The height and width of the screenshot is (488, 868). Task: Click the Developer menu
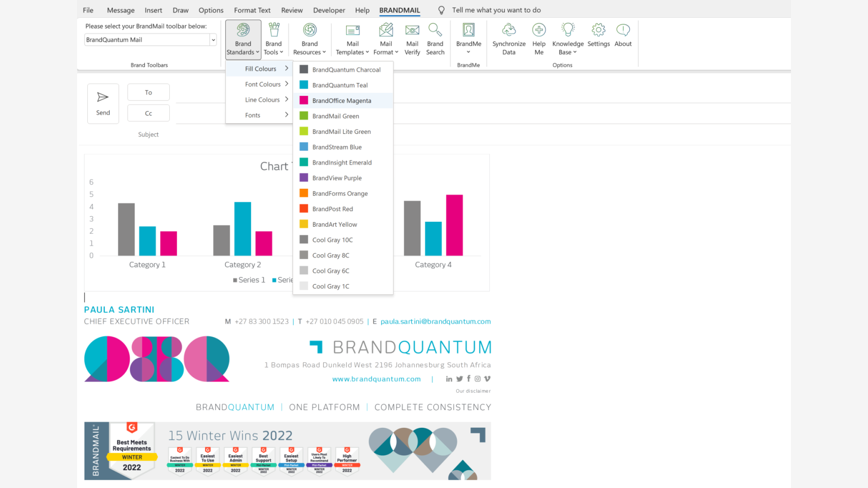pyautogui.click(x=329, y=10)
